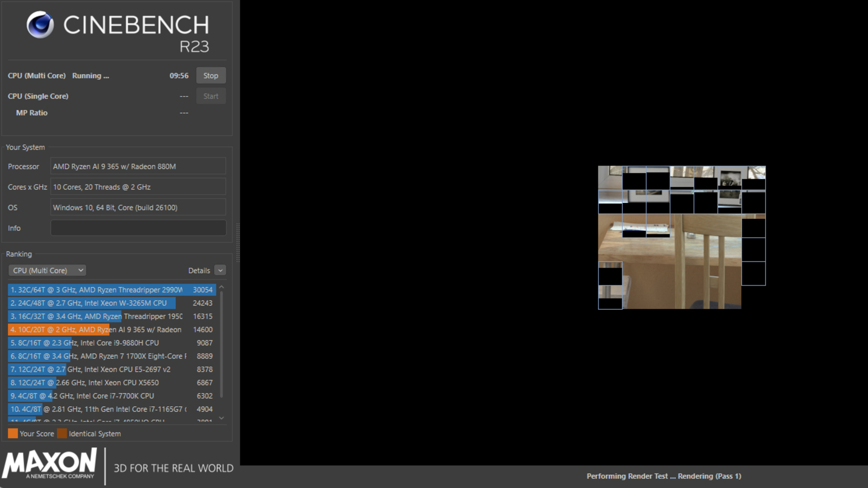The height and width of the screenshot is (488, 868).
Task: Click the orange Your Score swatch
Action: [13, 434]
